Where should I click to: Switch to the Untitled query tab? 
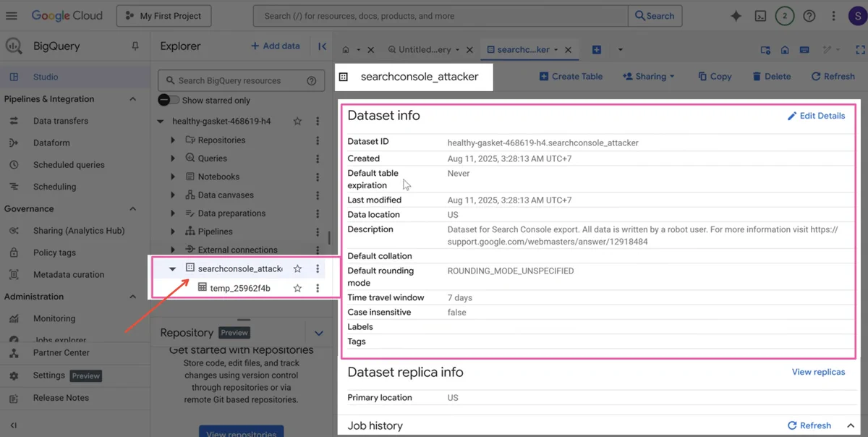coord(425,50)
